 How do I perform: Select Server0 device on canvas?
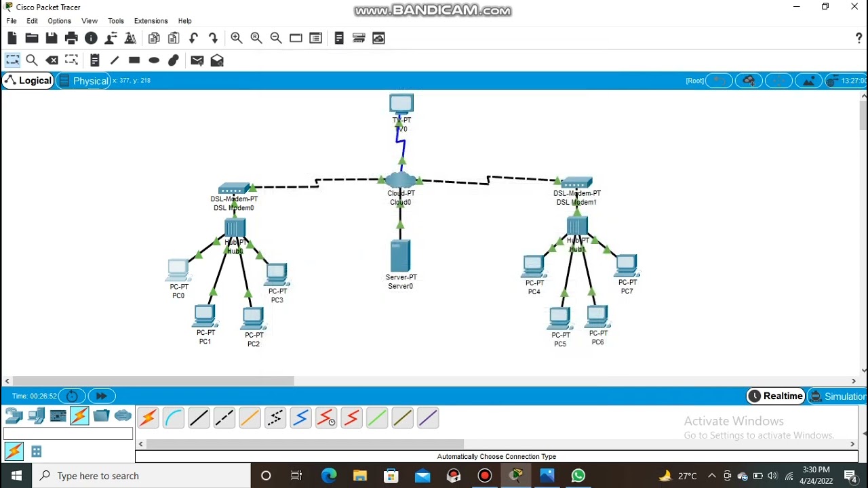tap(400, 256)
